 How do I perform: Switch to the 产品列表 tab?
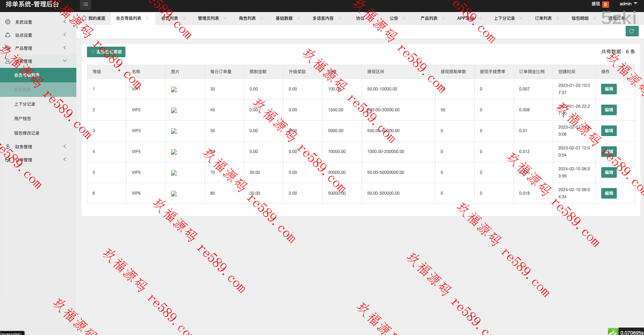pos(429,18)
